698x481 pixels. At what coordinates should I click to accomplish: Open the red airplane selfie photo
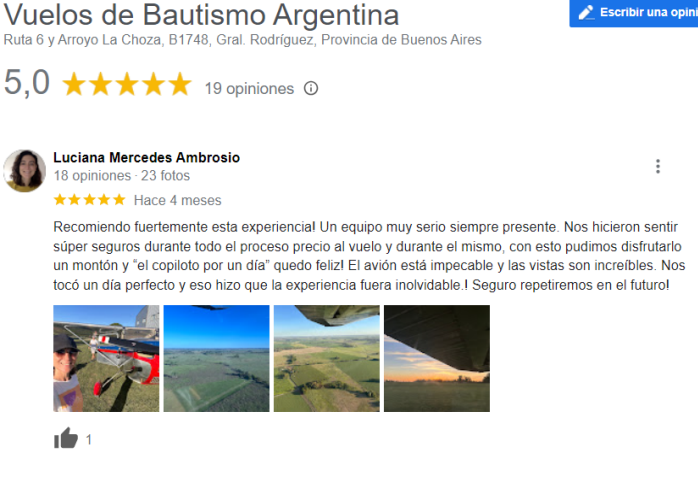[x=106, y=358]
